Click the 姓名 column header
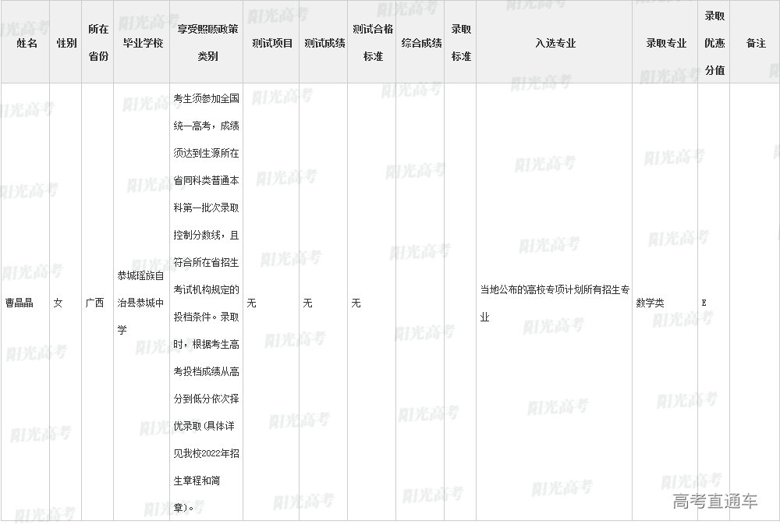This screenshot has width=780, height=532. click(x=27, y=43)
